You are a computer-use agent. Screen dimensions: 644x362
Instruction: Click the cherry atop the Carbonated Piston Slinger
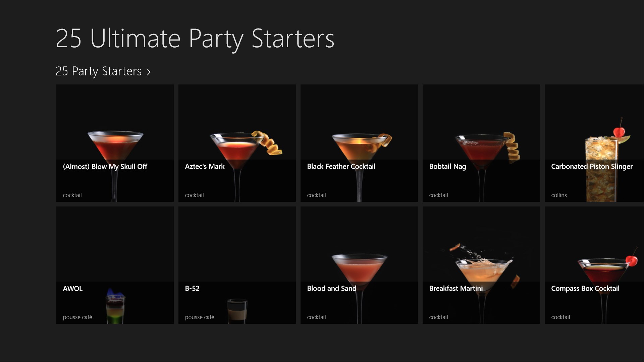pyautogui.click(x=619, y=131)
